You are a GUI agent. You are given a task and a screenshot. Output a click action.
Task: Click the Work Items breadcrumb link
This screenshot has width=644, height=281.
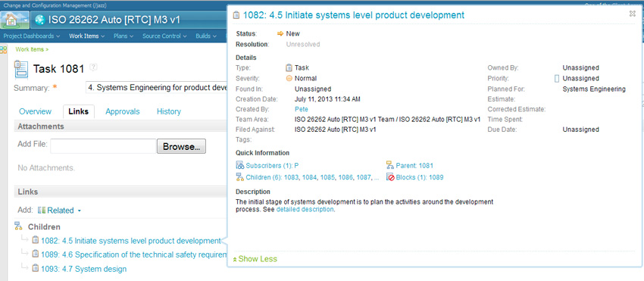click(32, 49)
